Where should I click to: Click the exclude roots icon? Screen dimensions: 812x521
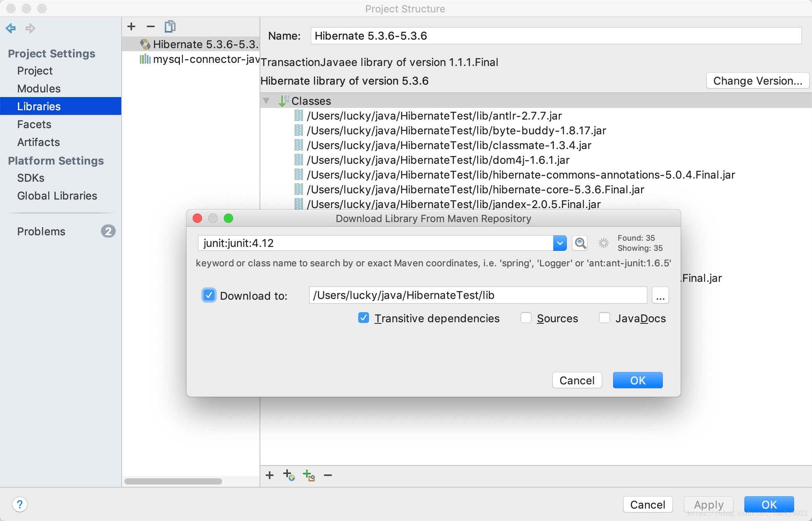point(309,475)
